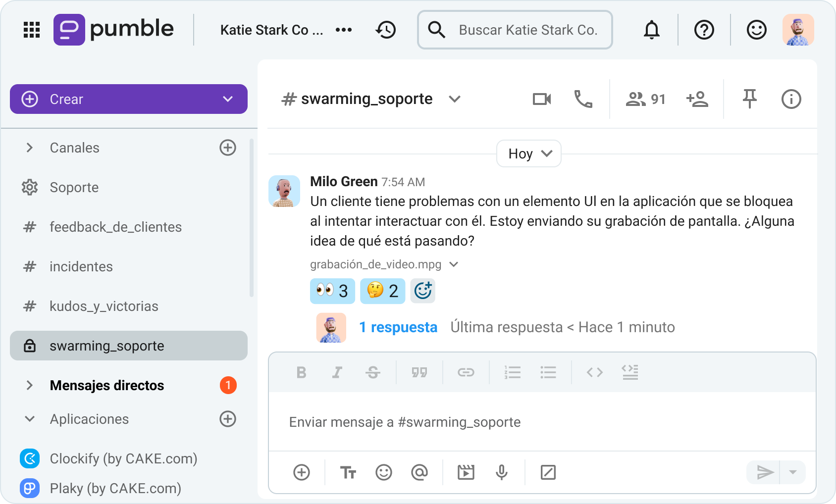Start an audio call with the phone icon
This screenshot has height=504, width=836.
[583, 99]
